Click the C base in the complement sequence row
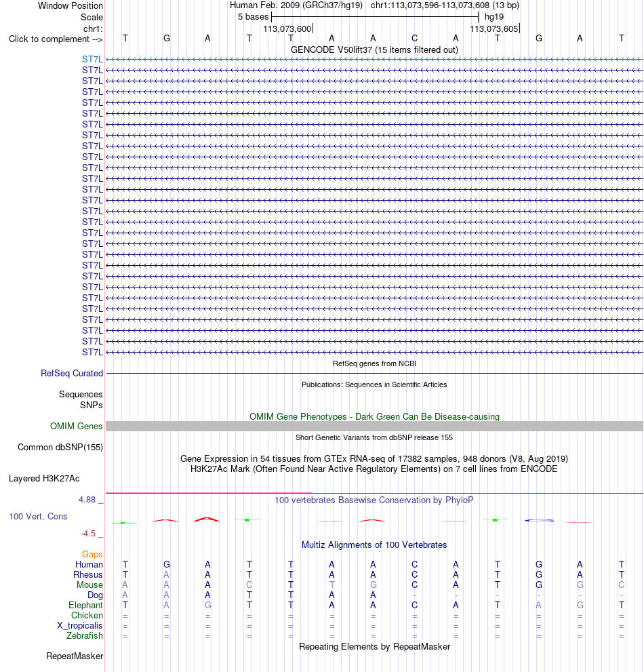The width and height of the screenshot is (644, 672). (414, 38)
